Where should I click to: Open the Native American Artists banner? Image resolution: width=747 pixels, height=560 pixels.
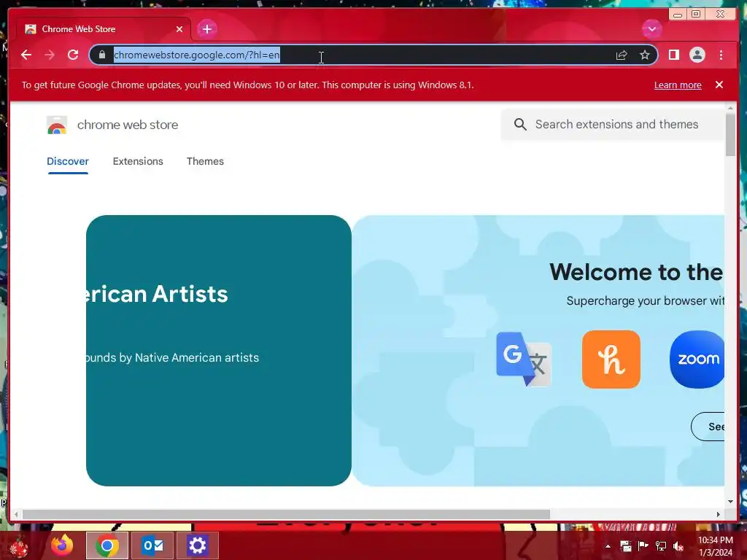coord(219,351)
